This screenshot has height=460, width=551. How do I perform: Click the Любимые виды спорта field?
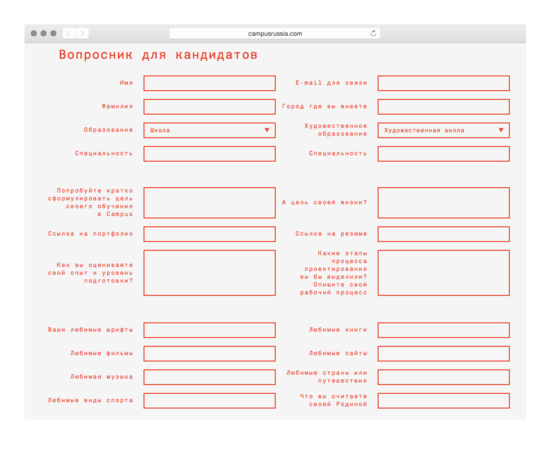pyautogui.click(x=209, y=401)
